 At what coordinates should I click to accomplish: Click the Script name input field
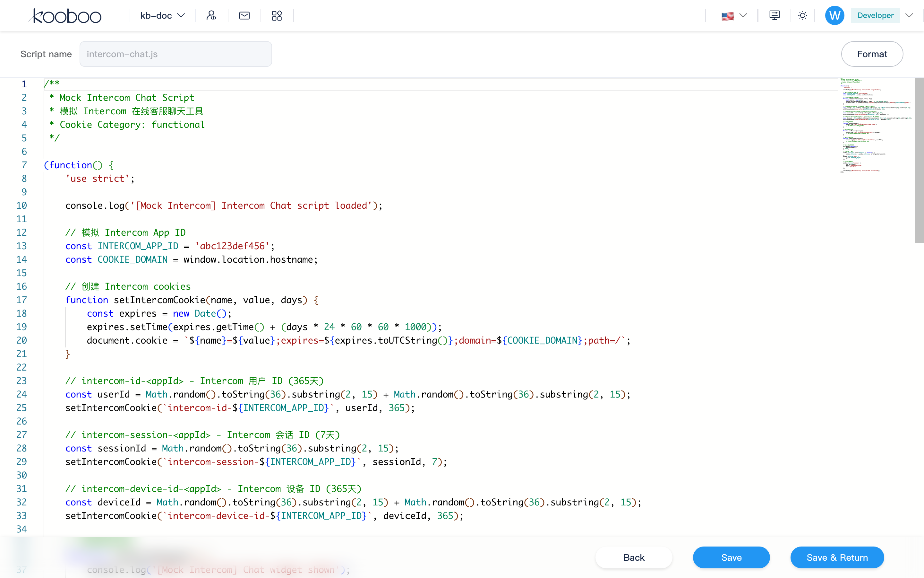pyautogui.click(x=175, y=54)
